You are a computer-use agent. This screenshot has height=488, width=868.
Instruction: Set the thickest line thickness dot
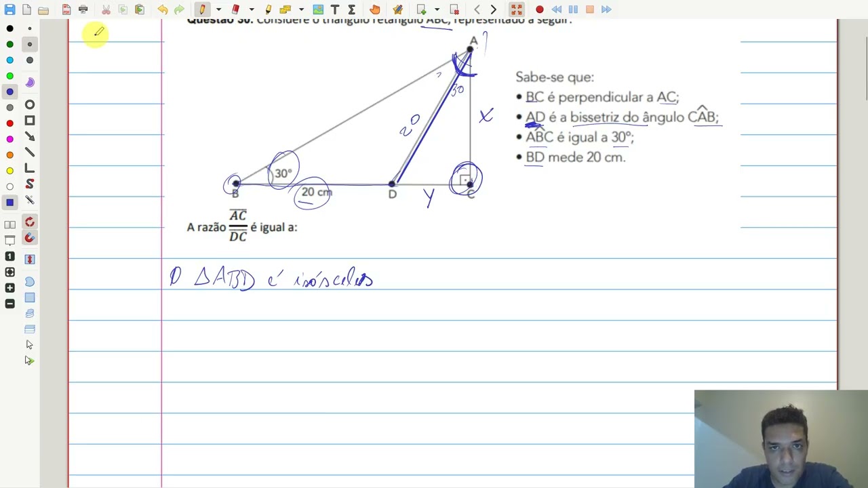[x=29, y=60]
